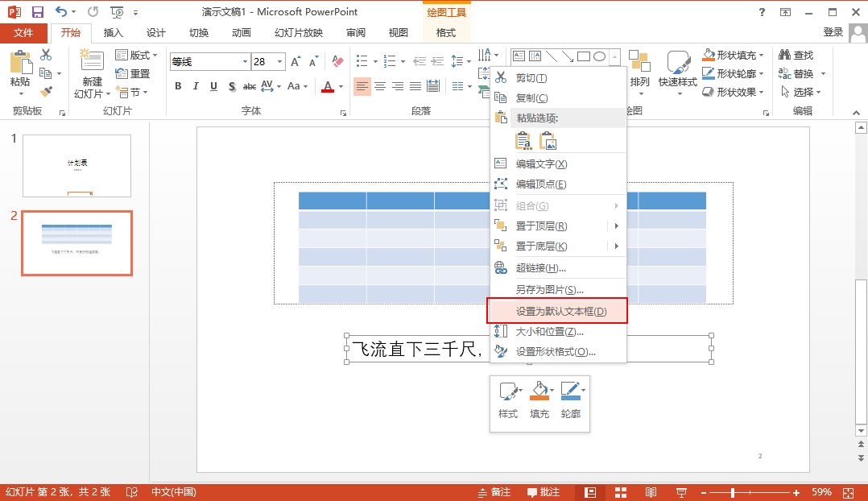
Task: Toggle Underline text formatting
Action: 213,86
